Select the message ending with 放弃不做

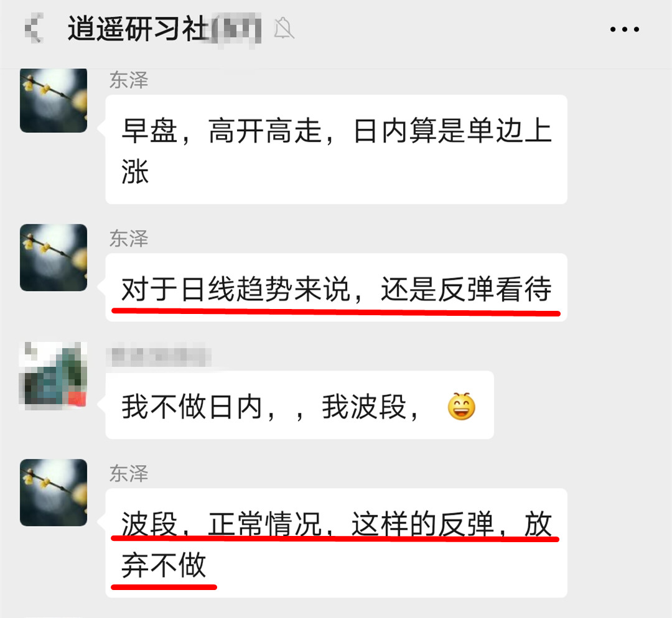coord(337,543)
